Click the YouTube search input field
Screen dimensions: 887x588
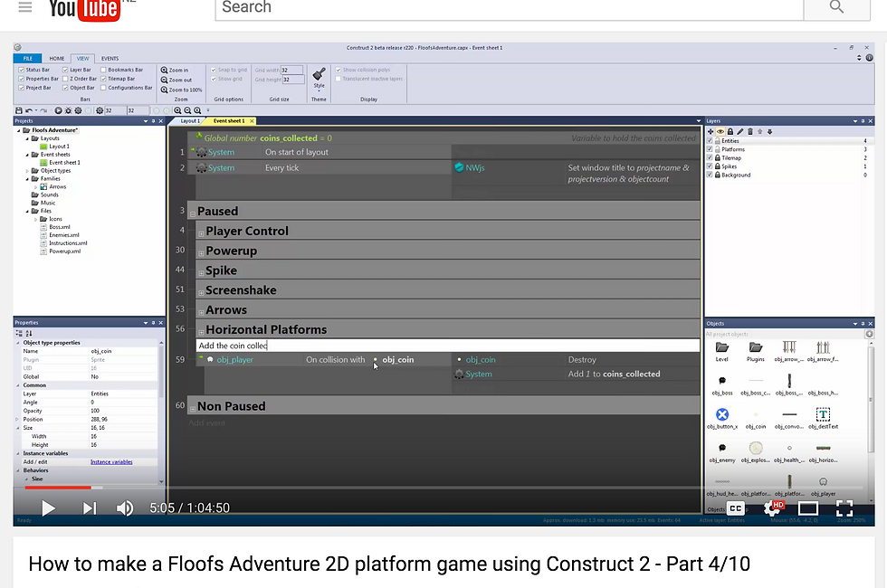[x=509, y=7]
